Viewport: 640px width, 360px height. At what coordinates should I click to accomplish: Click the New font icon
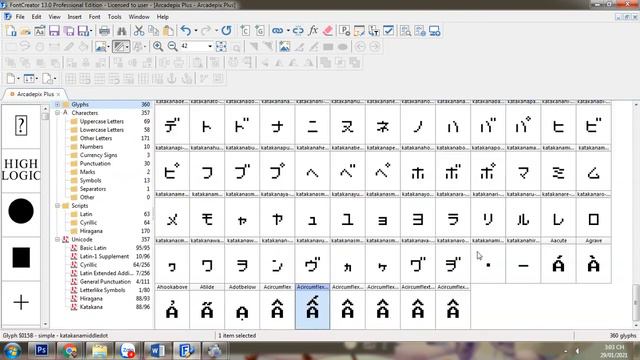coord(11,31)
